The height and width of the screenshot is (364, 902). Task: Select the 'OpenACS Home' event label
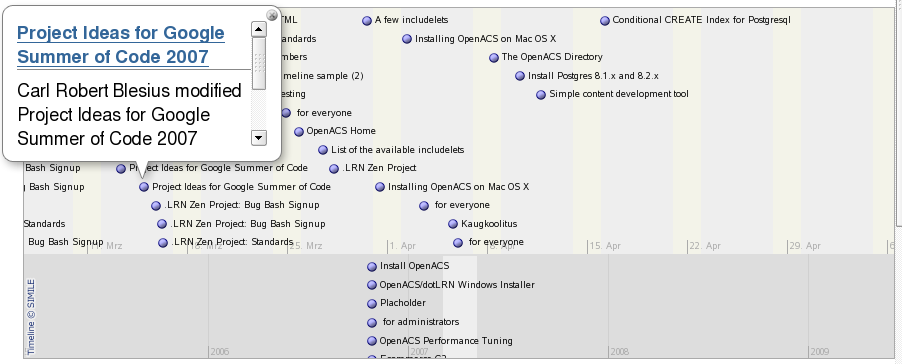tap(341, 131)
